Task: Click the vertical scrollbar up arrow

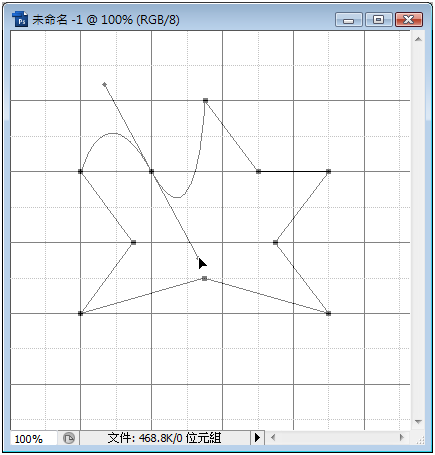Action: 418,39
